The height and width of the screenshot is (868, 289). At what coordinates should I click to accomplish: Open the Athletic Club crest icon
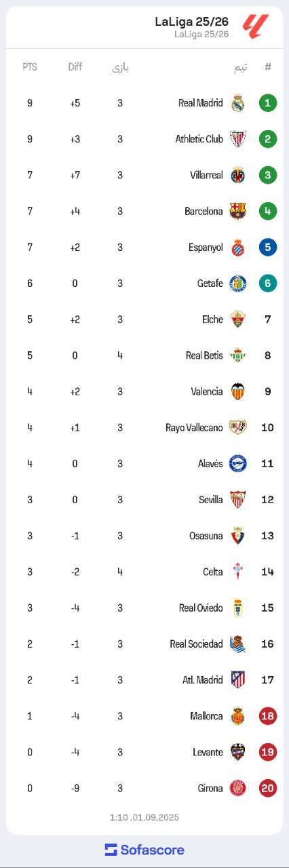tap(237, 139)
